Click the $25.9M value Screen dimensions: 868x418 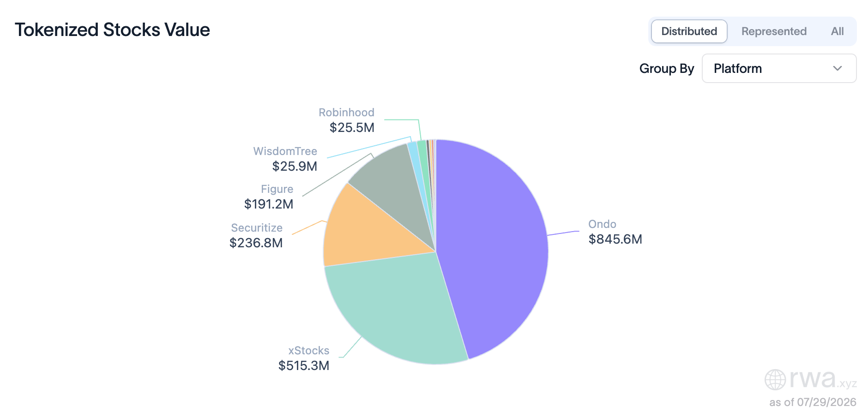295,166
